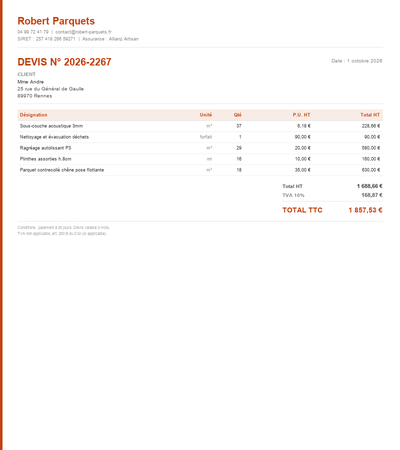400x450 pixels.
Task: Click the P.U. HT column header
Action: (x=301, y=115)
